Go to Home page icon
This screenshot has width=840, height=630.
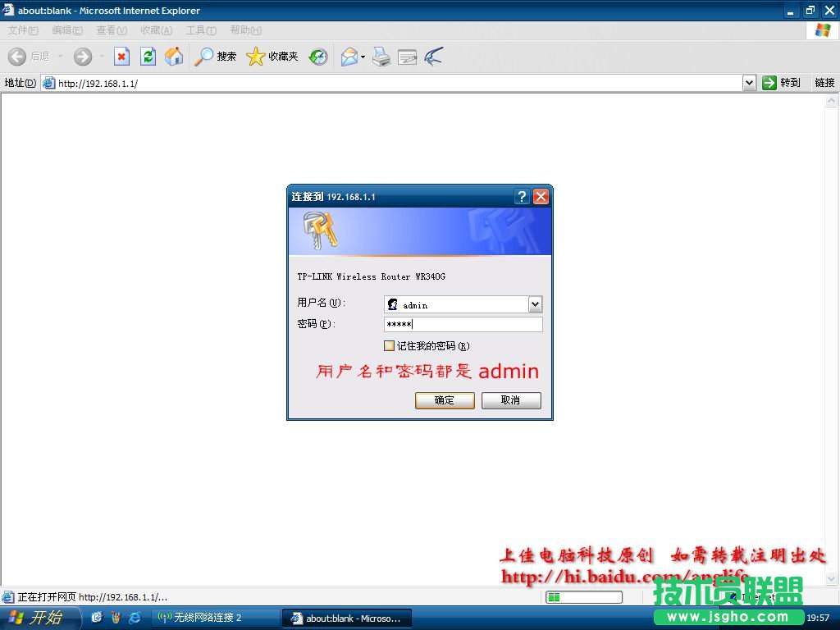(174, 57)
